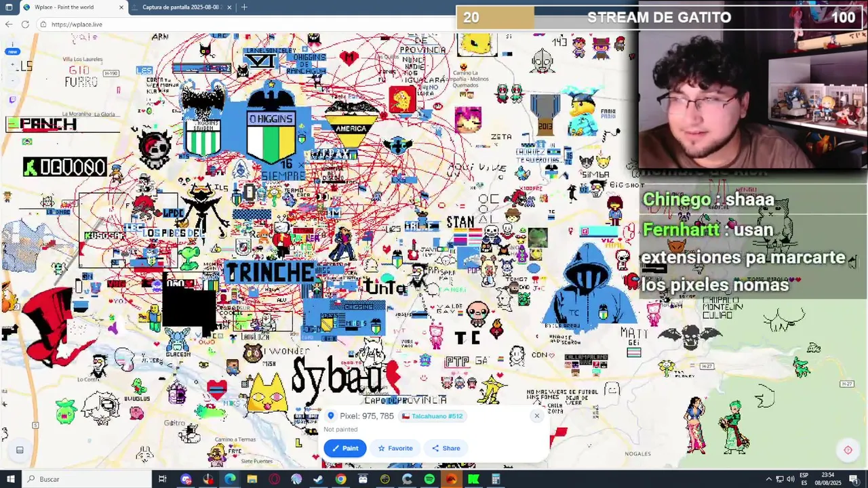Open the Talcahuano #512 region tag
Image resolution: width=868 pixels, height=488 pixels.
tap(432, 416)
